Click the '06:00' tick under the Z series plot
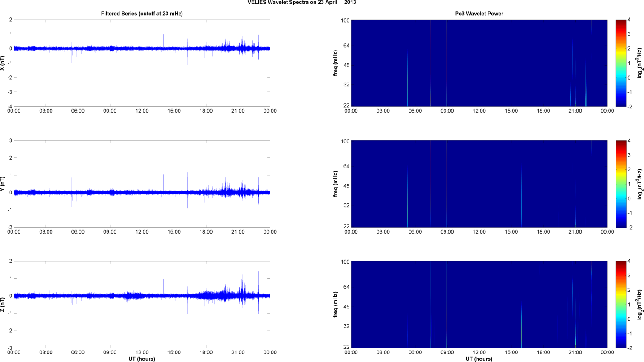Viewport: 644px width, 362px height. pyautogui.click(x=78, y=352)
